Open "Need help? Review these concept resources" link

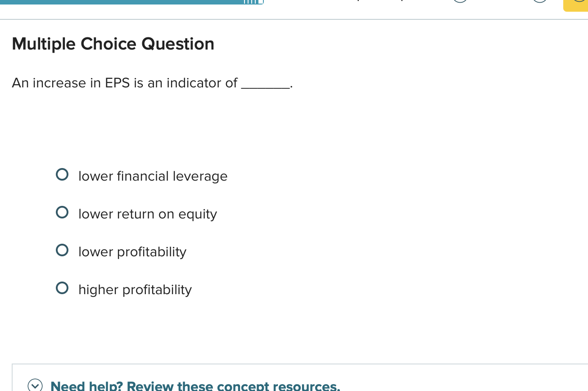tap(195, 386)
